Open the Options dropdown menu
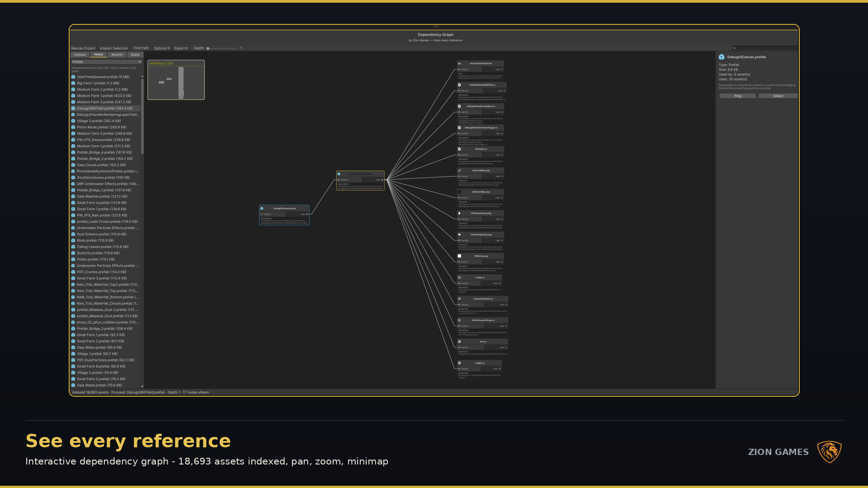The image size is (868, 488). (x=161, y=48)
